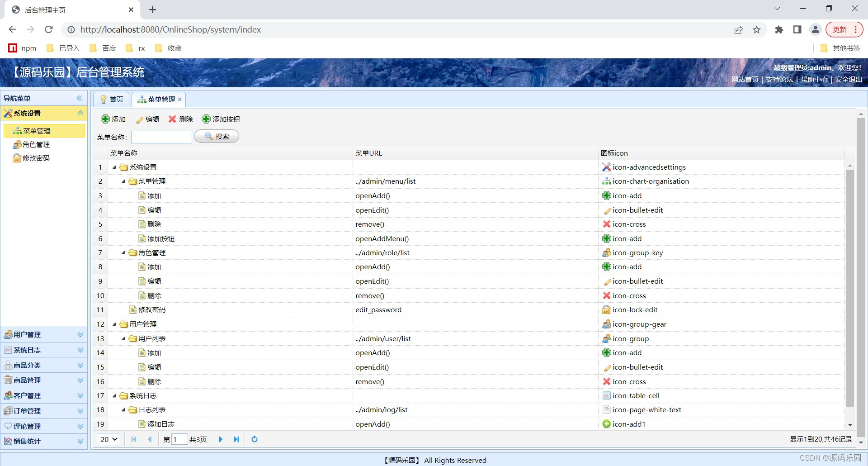Select 修改密码 in the sidebar
868x466 pixels.
[35, 158]
